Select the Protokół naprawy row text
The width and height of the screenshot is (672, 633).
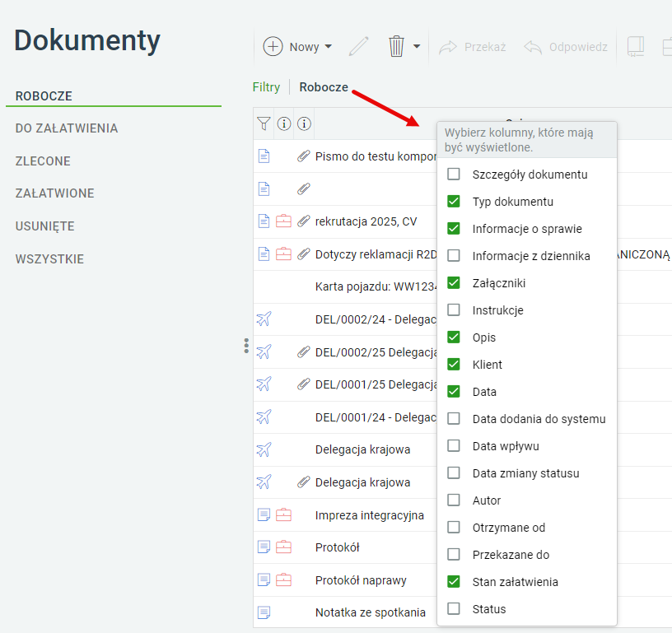point(361,580)
